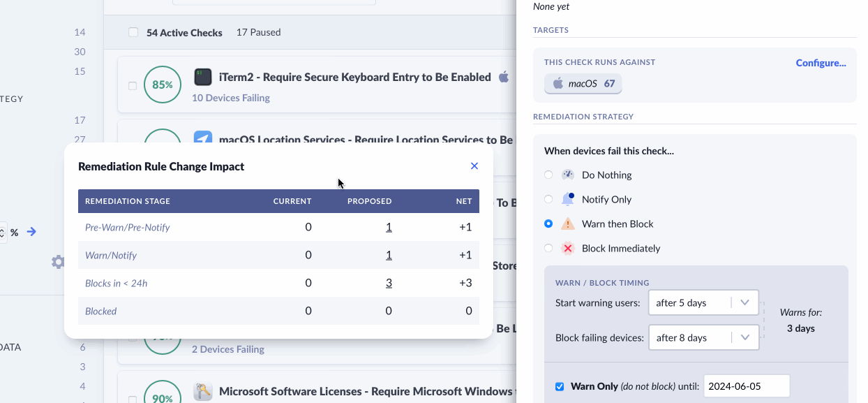Select the Block Immediately radio option

pos(548,248)
